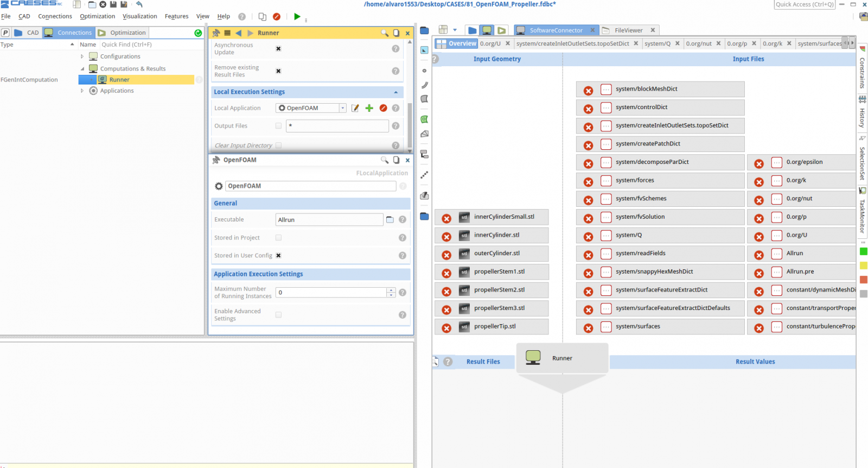Open the Visualization menu
This screenshot has width=868, height=468.
click(139, 16)
